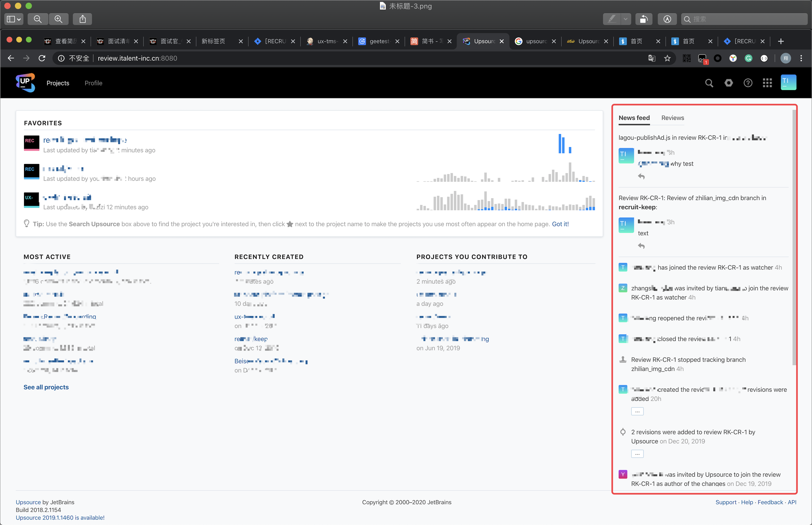Click the Feedback footer link
Image resolution: width=812 pixels, height=525 pixels.
point(770,502)
